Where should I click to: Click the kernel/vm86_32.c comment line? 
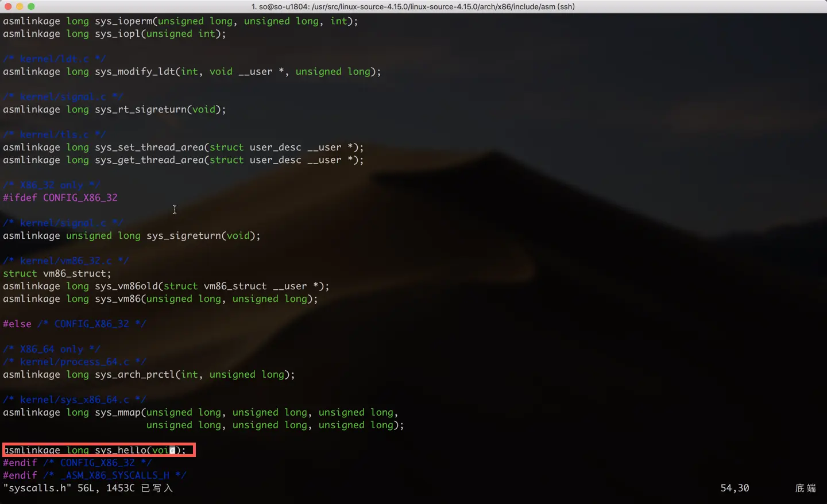[66, 261]
